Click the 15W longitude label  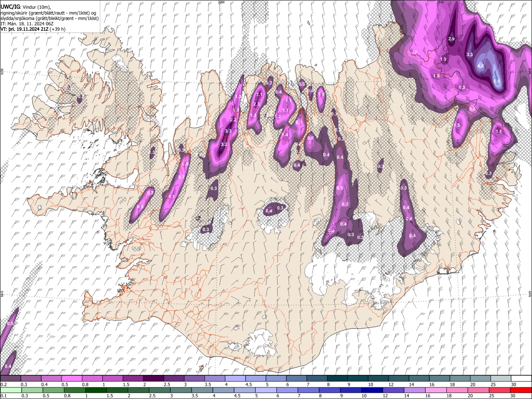coord(441,2)
